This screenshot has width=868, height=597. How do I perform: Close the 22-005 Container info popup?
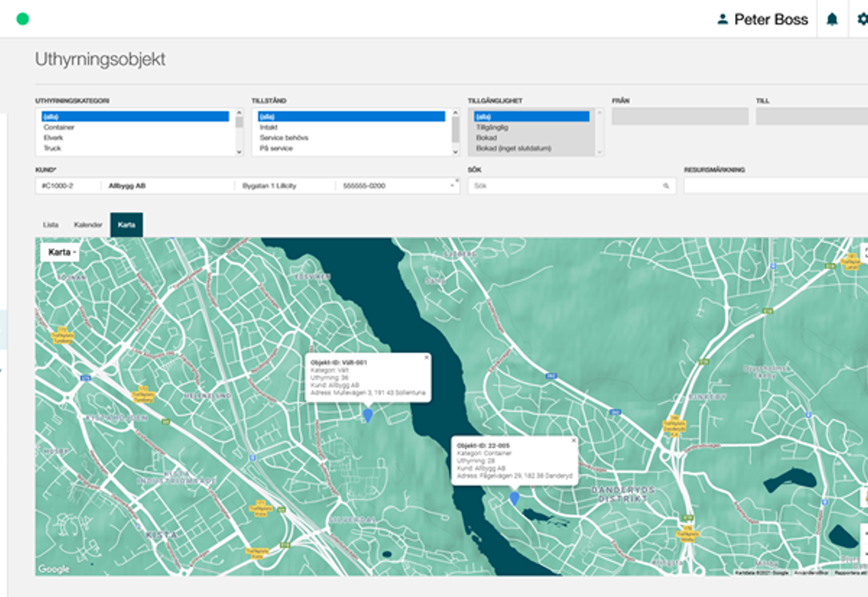click(573, 441)
